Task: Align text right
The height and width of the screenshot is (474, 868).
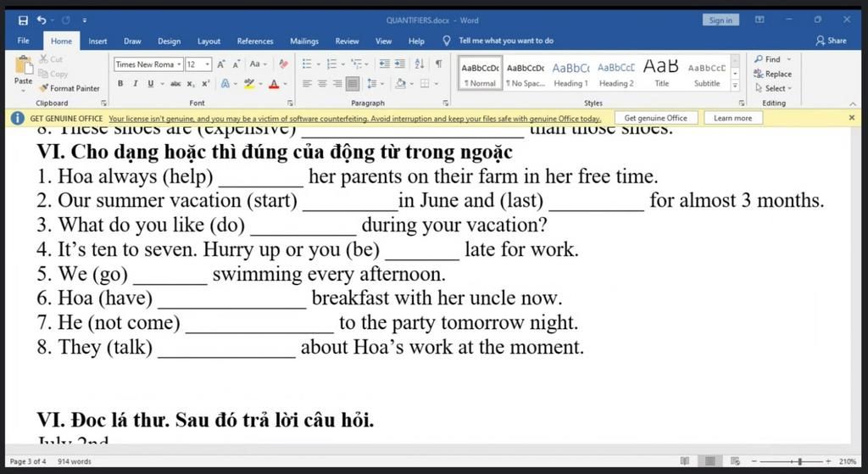Action: (x=337, y=84)
